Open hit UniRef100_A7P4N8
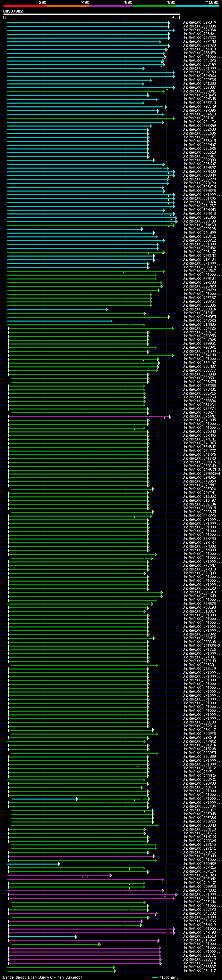This screenshot has height=980, width=222. (199, 41)
